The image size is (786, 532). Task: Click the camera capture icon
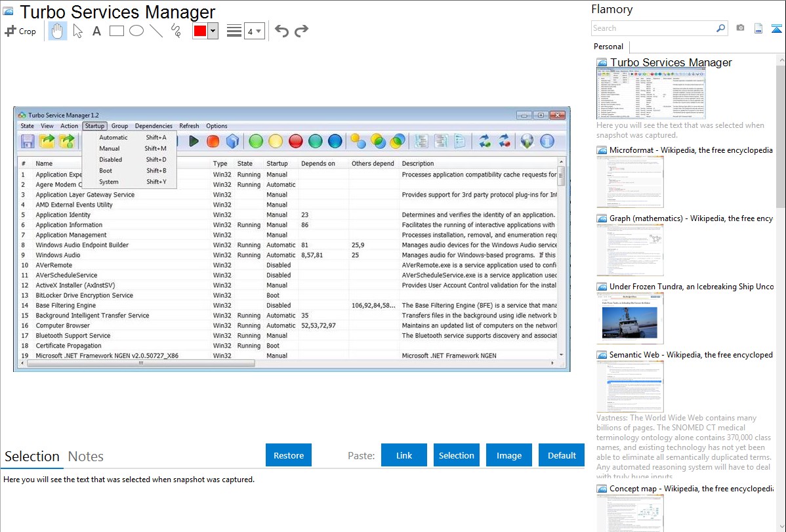click(x=740, y=28)
